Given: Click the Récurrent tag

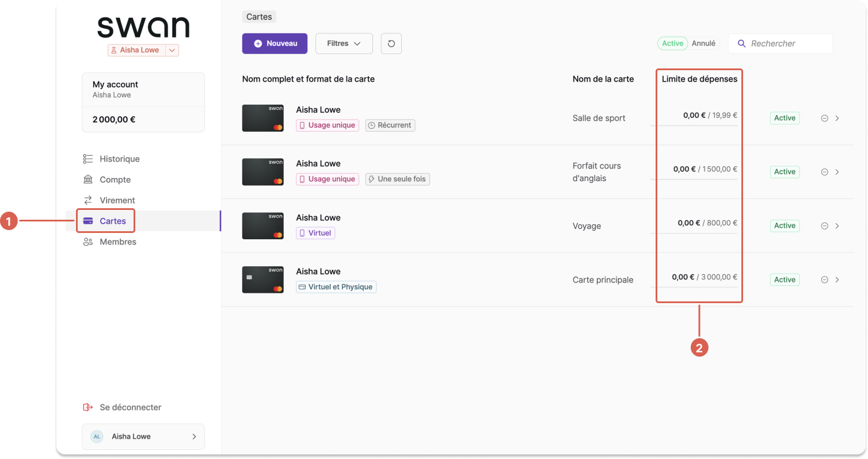Looking at the screenshot, I should pos(390,125).
